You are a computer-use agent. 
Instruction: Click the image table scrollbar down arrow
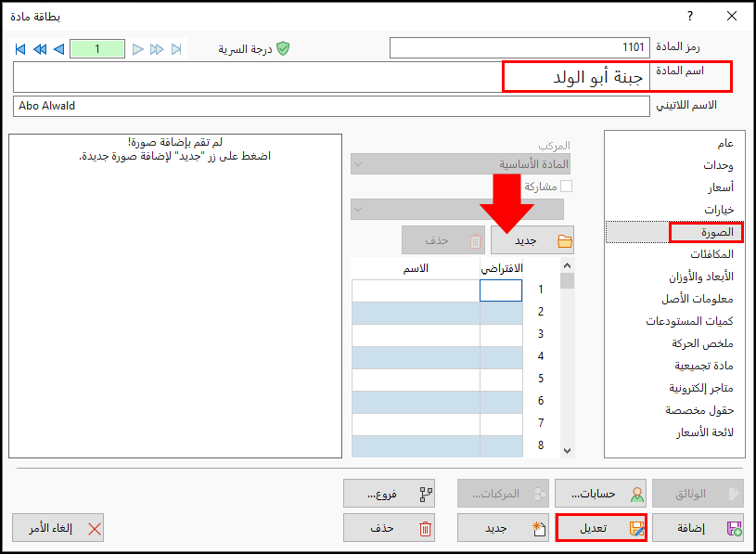coord(567,451)
